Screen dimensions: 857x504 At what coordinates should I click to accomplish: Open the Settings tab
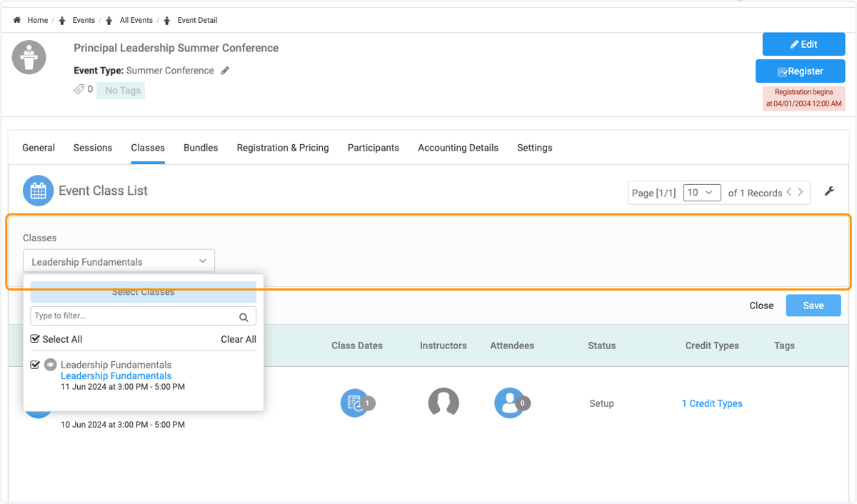[x=535, y=148]
